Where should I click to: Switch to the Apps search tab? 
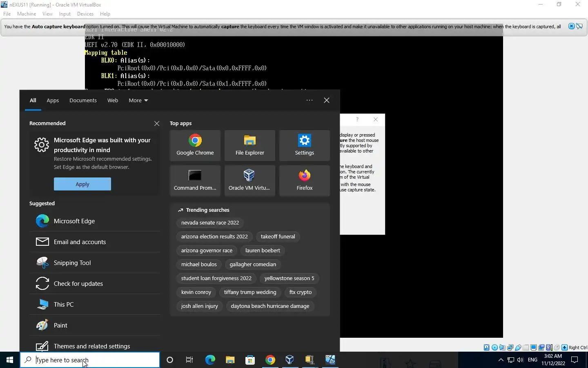click(x=53, y=100)
